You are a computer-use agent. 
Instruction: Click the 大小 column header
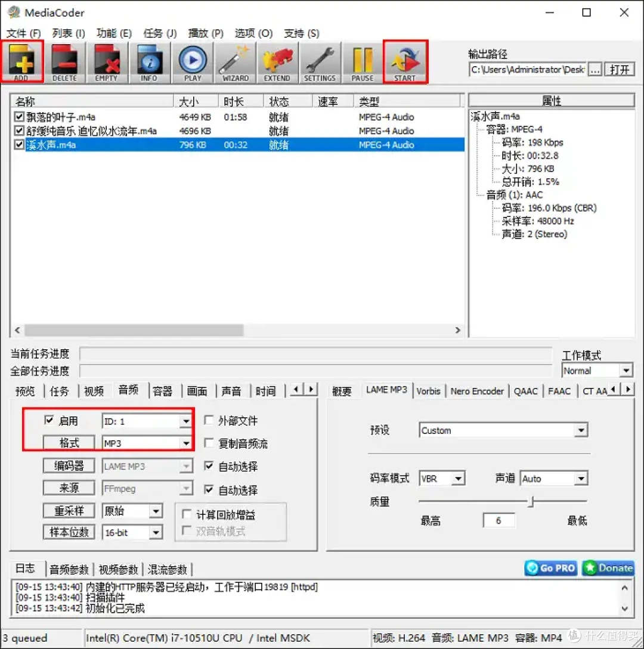pyautogui.click(x=196, y=101)
